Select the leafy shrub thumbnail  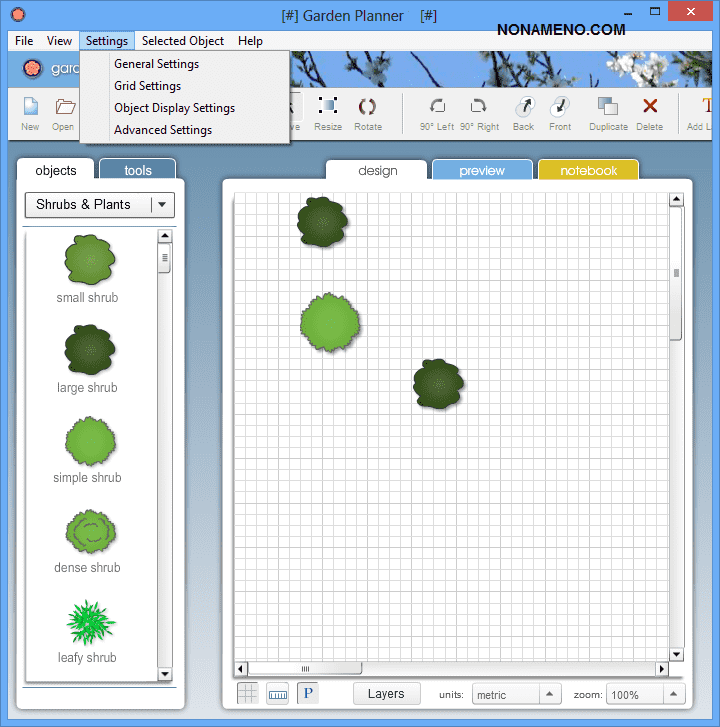pyautogui.click(x=90, y=623)
